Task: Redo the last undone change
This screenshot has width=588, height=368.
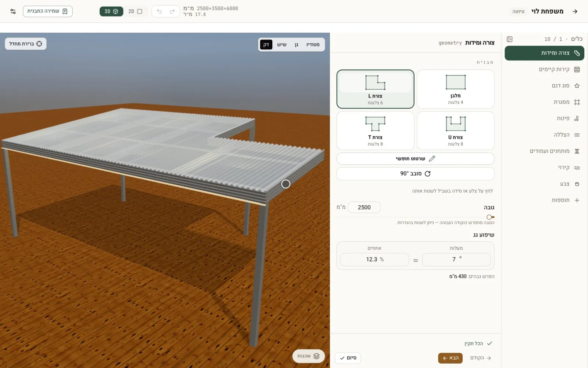Action: click(x=172, y=11)
